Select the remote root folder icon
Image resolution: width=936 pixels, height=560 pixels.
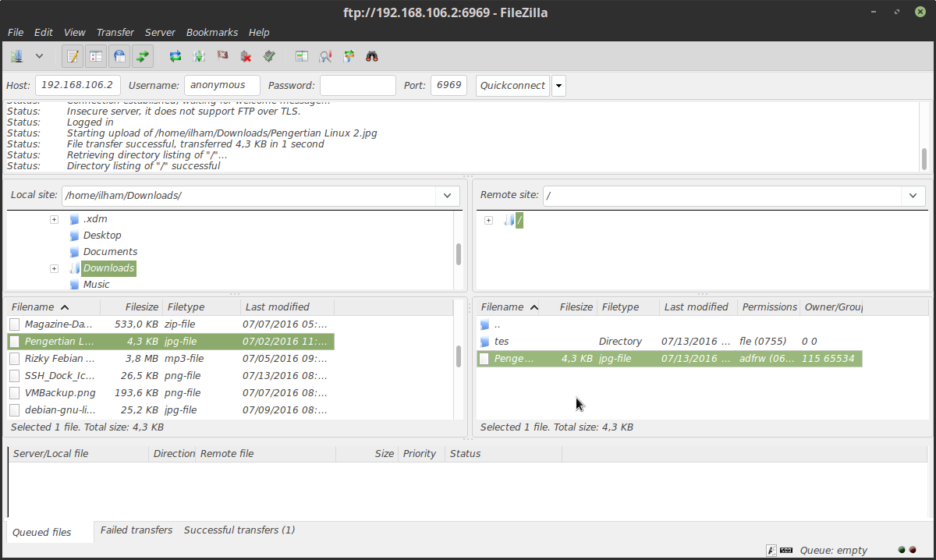509,221
